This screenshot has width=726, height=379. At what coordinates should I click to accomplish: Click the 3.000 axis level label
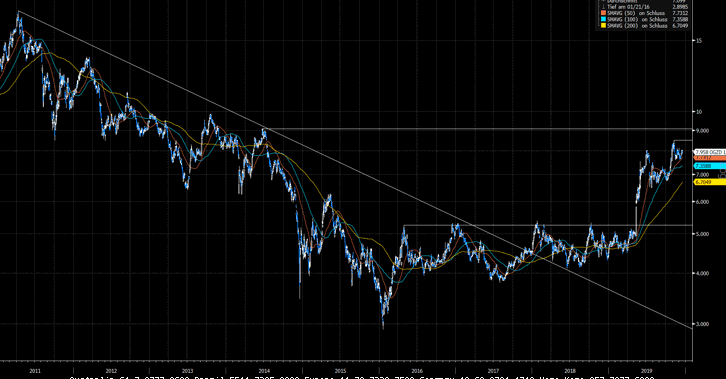(x=702, y=324)
